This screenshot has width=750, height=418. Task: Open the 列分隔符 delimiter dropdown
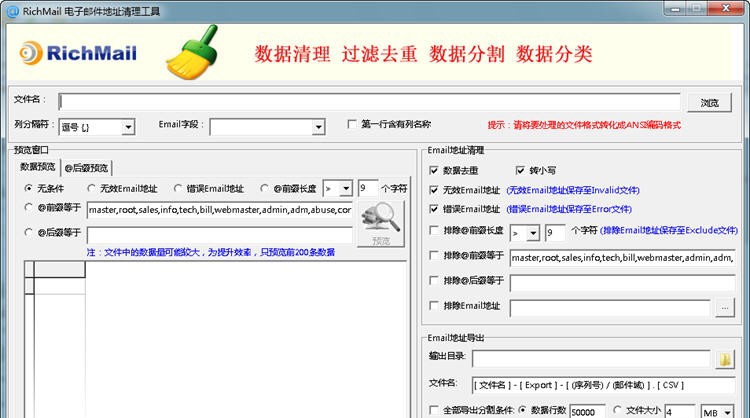point(128,127)
